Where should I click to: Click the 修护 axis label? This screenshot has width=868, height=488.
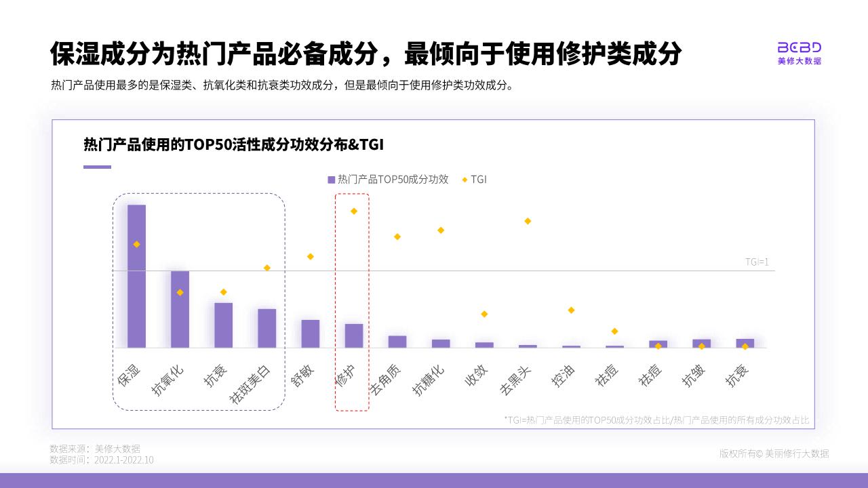coord(345,375)
